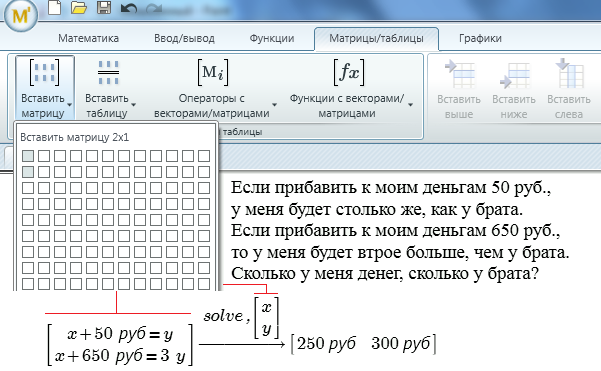The image size is (601, 371).
Task: Open the PTC Mathcad application menu button
Action: 21,16
